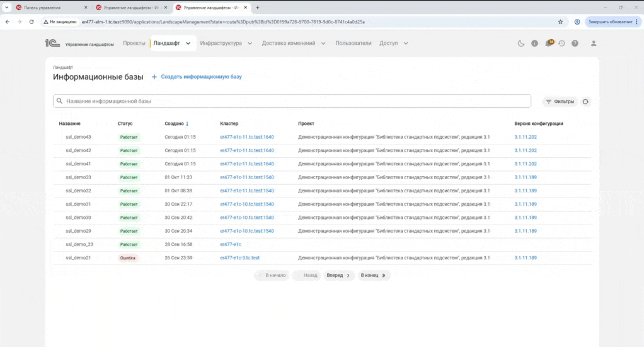This screenshot has height=347, width=644.
Task: Click the Создано sort arrow
Action: tap(187, 124)
